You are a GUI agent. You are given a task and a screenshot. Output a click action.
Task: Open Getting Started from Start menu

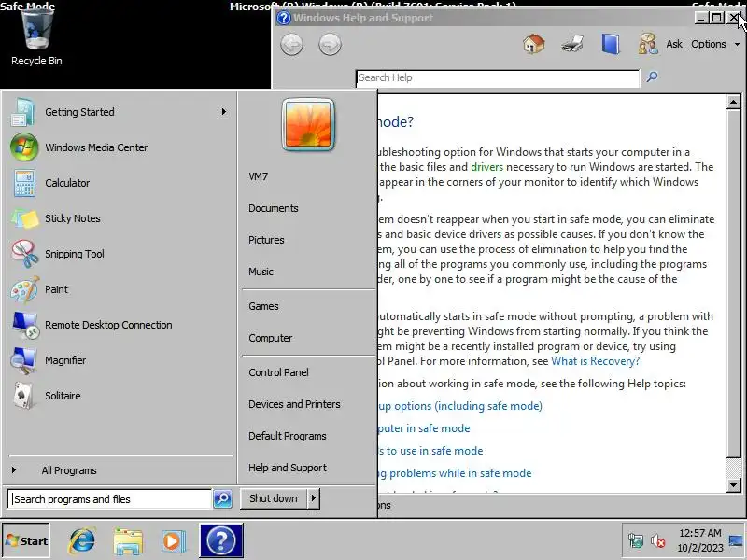(120, 112)
